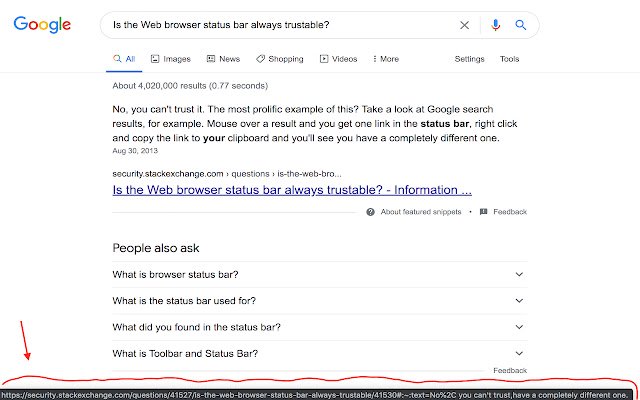Open the Settings menu
Screen dimensions: 640x400
(x=469, y=59)
